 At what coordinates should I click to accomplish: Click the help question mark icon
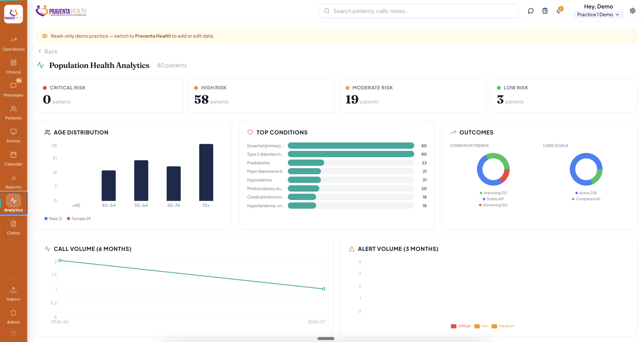[x=14, y=333]
